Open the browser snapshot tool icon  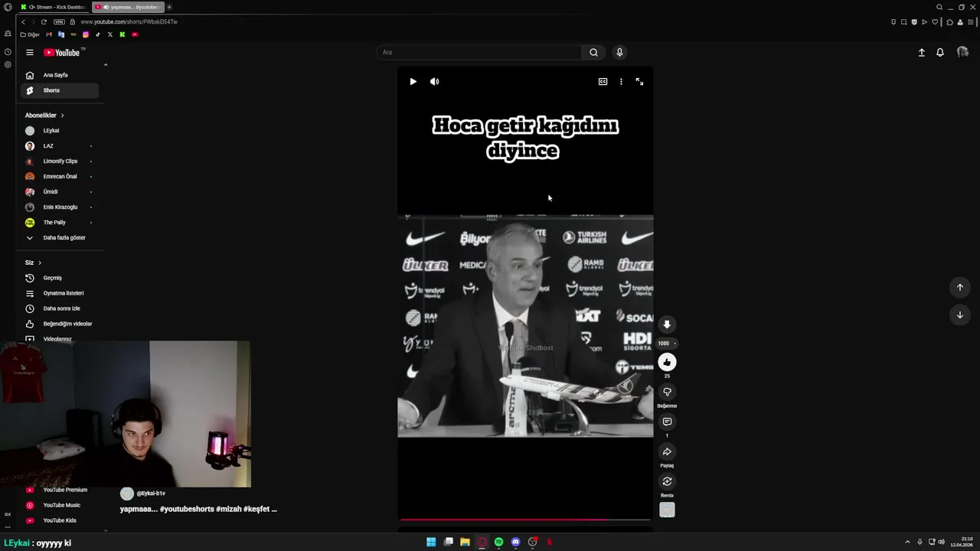tap(903, 22)
